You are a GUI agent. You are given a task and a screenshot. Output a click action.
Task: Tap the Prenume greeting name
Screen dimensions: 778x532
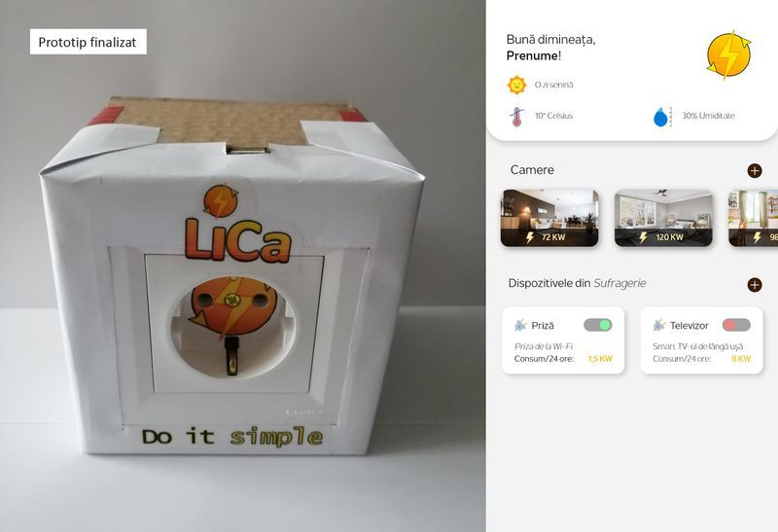point(532,55)
